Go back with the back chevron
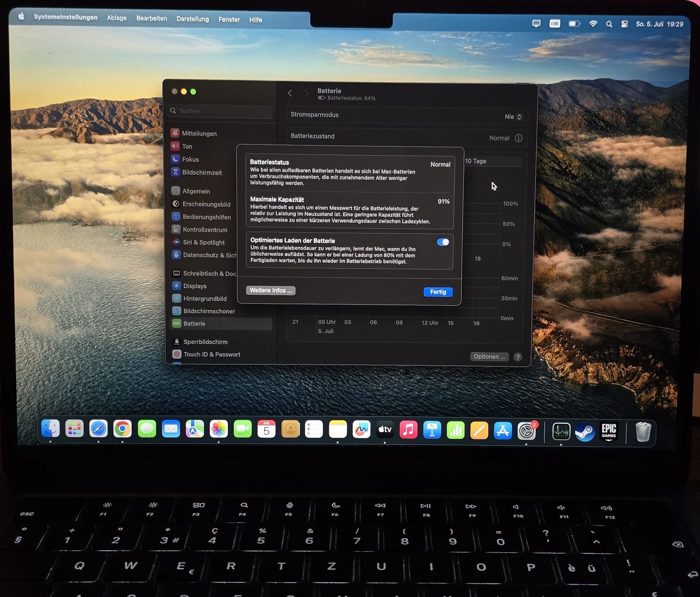 [x=290, y=93]
